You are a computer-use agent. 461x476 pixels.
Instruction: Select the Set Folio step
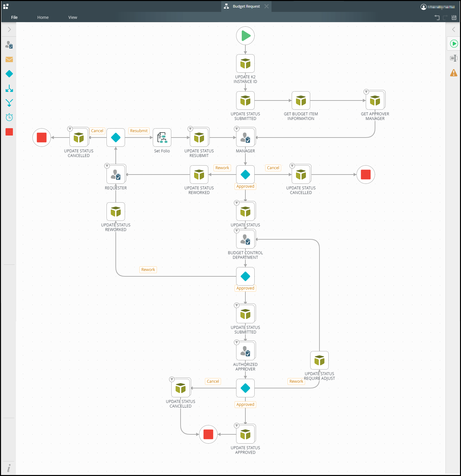(x=162, y=138)
